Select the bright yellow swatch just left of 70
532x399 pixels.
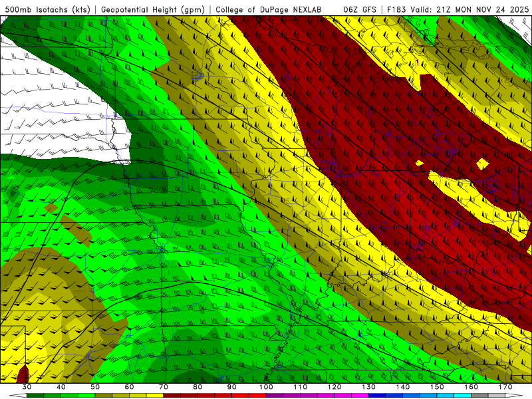155,396
